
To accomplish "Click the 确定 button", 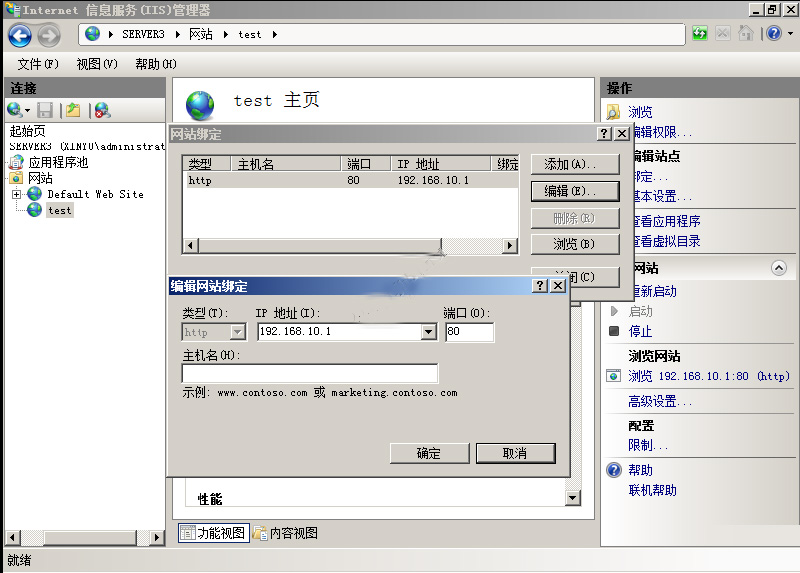I will (x=429, y=453).
